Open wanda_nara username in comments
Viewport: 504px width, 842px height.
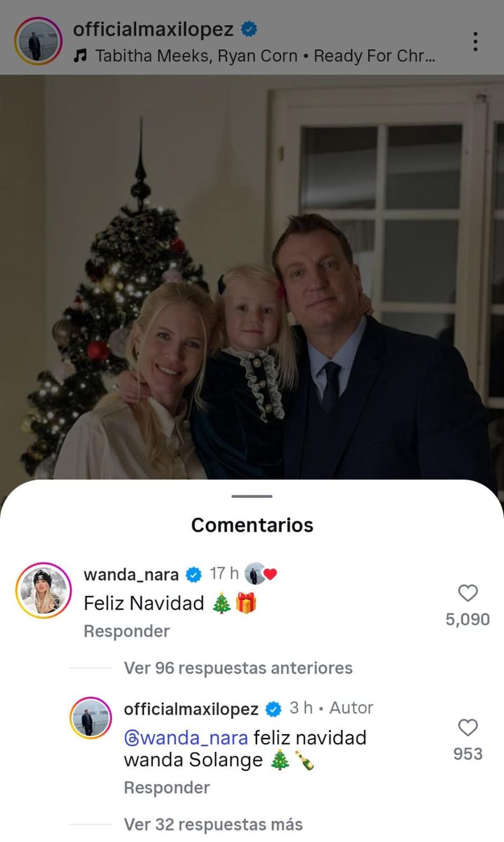[131, 575]
